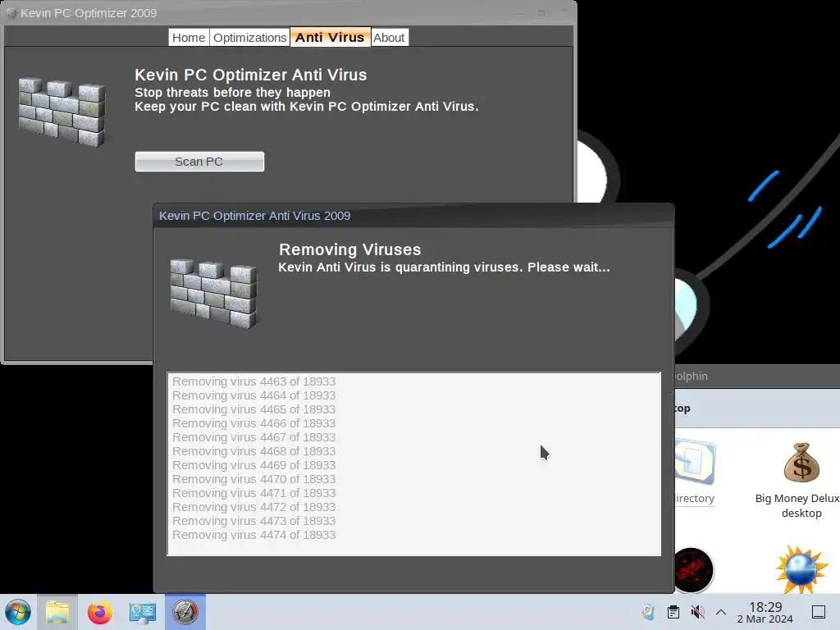Open the Start menu orb
The image size is (840, 630).
[18, 612]
